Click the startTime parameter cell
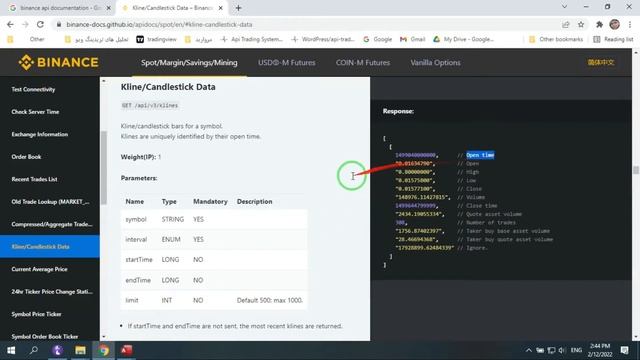Viewport: 640px width, 360px height. tap(139, 260)
